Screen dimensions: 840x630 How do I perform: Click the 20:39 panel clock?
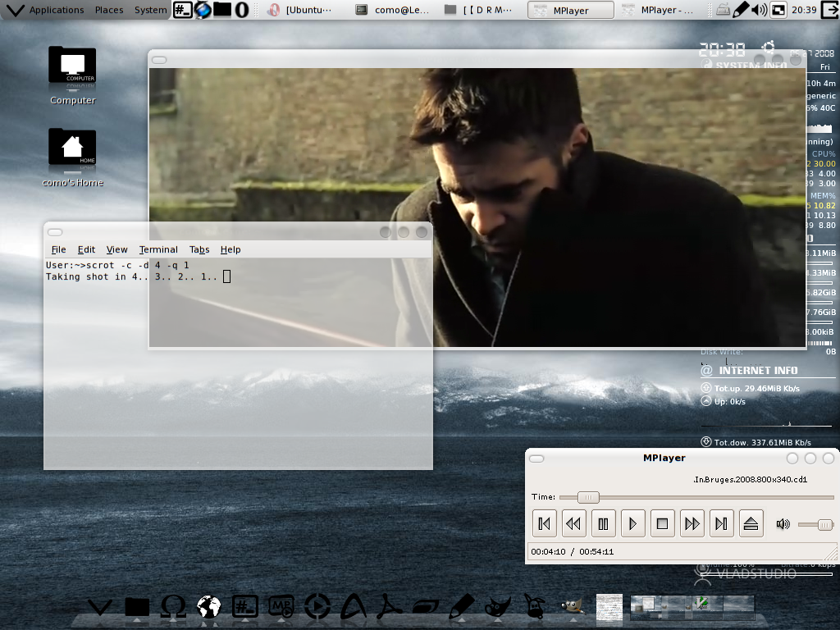pyautogui.click(x=804, y=10)
